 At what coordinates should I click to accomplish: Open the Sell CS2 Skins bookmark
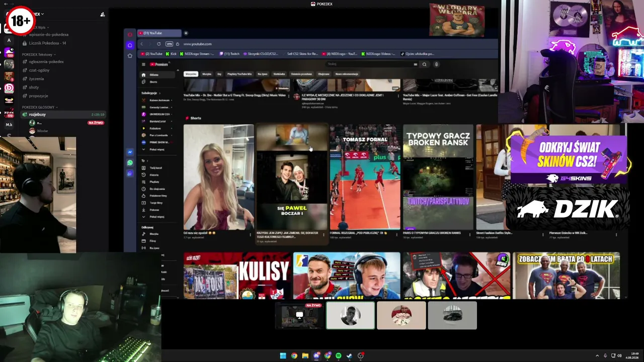299,54
